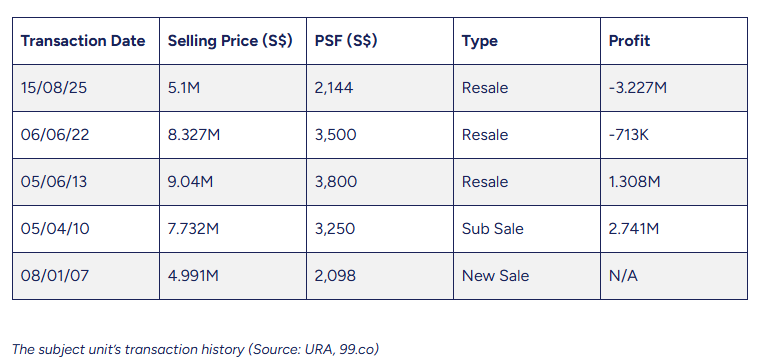This screenshot has height=363, width=763.
Task: Click the Transaction Date column header
Action: 83,40
